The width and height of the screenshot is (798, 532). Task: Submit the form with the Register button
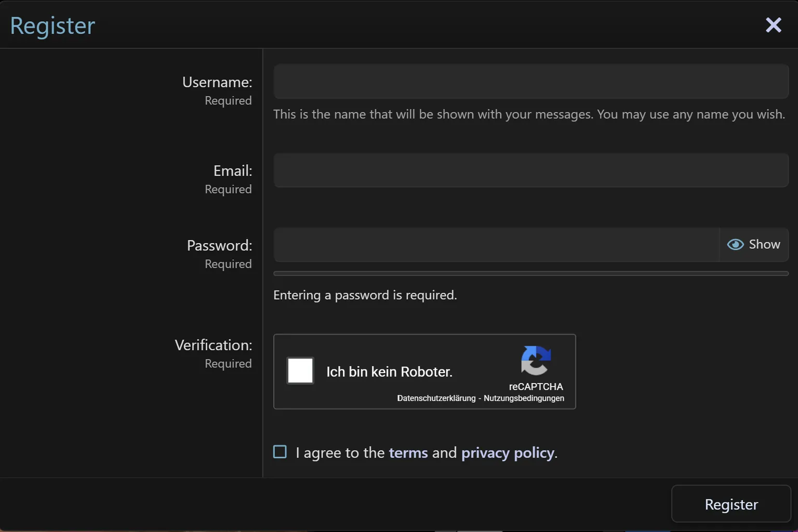coord(731,504)
